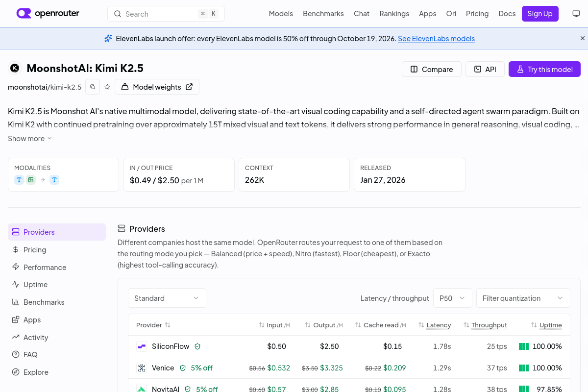588x392 pixels.
Task: Open Ori in top navigation
Action: click(451, 14)
